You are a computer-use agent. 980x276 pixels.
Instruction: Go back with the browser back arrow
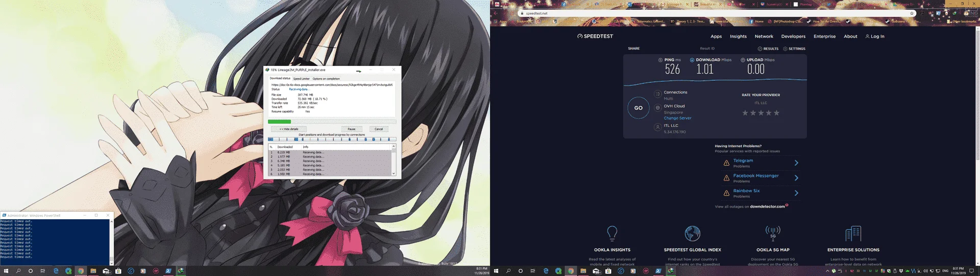496,13
